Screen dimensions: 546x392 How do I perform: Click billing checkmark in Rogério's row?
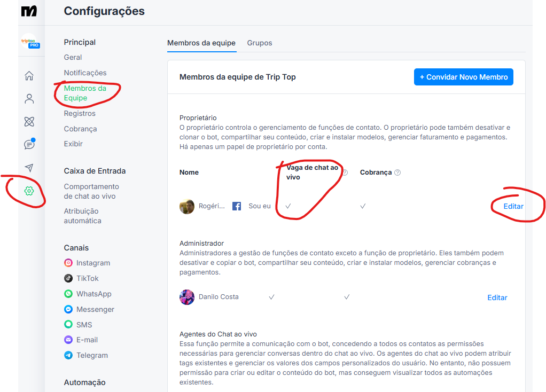(363, 206)
